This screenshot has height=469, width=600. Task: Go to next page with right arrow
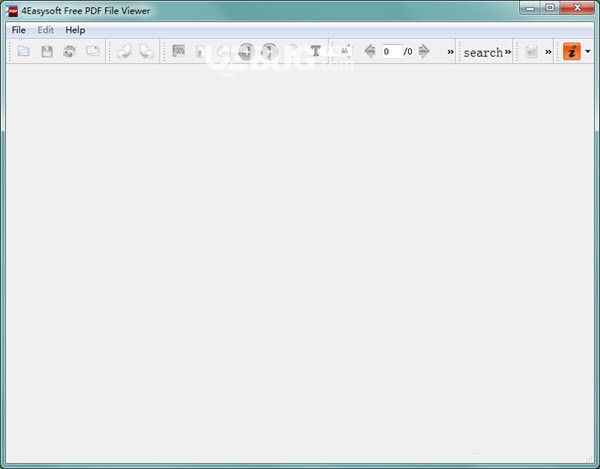coord(424,51)
